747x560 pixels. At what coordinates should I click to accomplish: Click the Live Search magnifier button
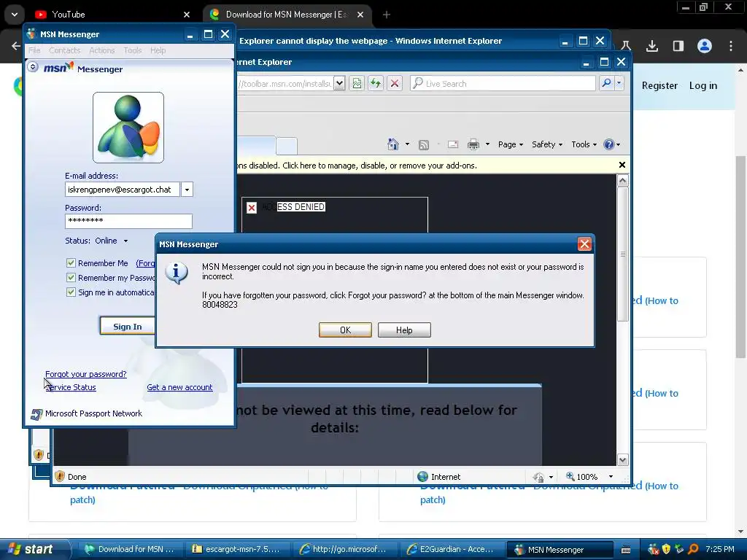tap(606, 83)
